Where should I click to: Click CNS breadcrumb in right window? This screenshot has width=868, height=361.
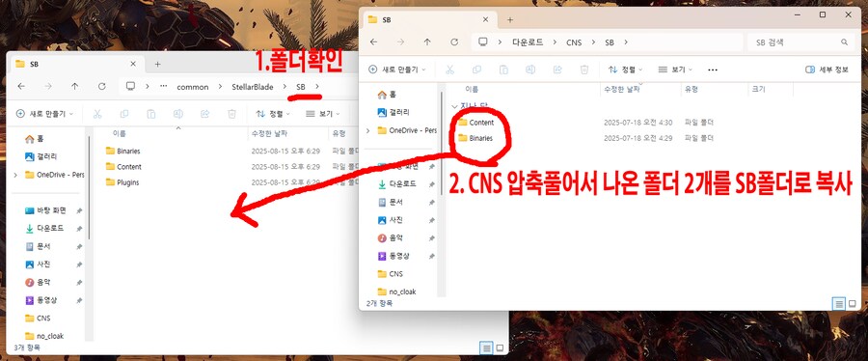click(574, 42)
